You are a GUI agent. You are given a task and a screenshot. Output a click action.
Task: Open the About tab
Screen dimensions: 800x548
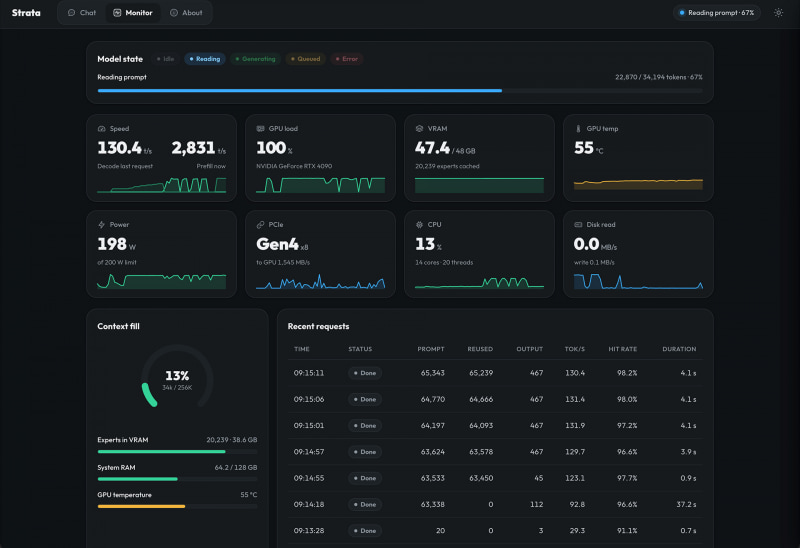pyautogui.click(x=186, y=13)
